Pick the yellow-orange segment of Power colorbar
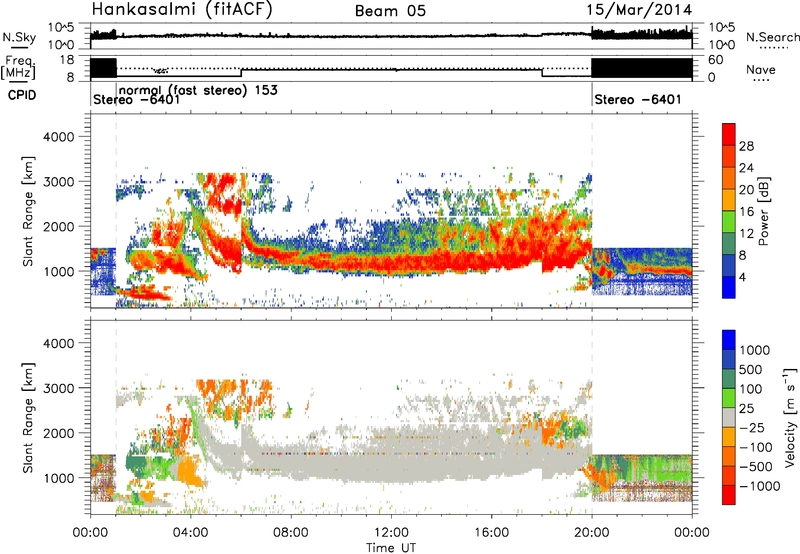The image size is (800, 554). (729, 199)
